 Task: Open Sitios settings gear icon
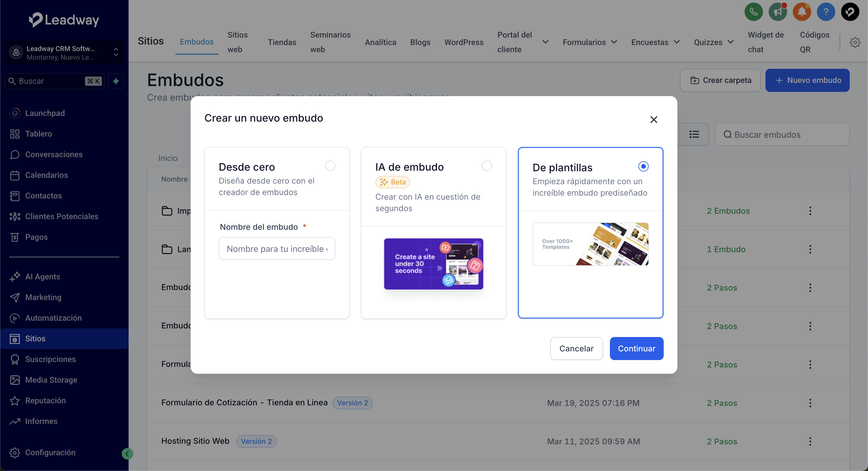coord(855,42)
